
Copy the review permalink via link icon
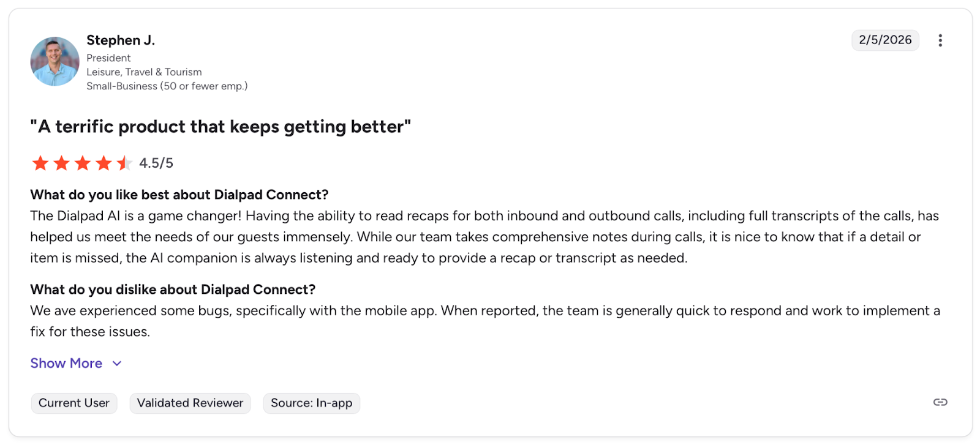pos(940,402)
